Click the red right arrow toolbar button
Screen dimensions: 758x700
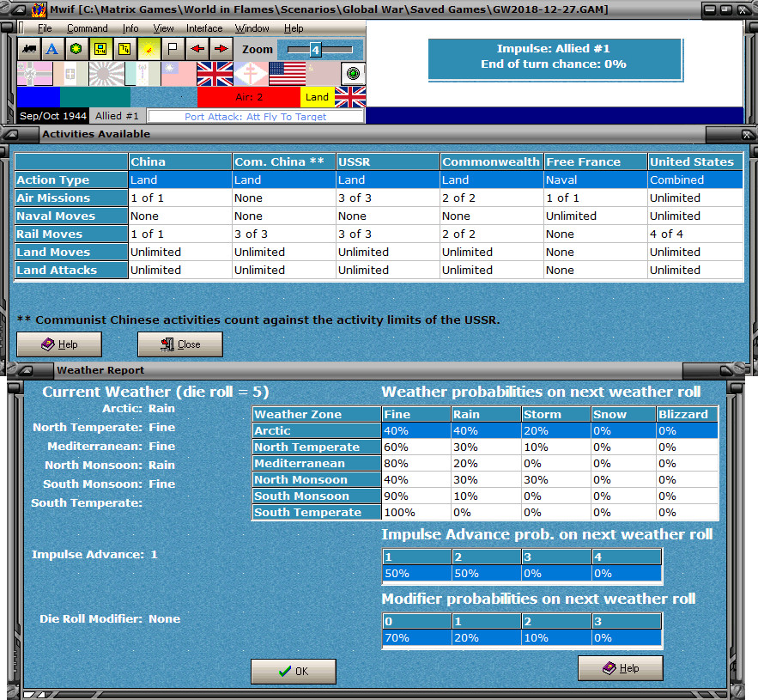[221, 49]
